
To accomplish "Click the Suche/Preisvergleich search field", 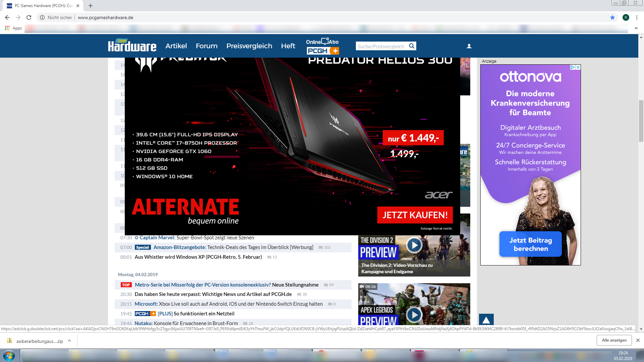I will pos(381,46).
